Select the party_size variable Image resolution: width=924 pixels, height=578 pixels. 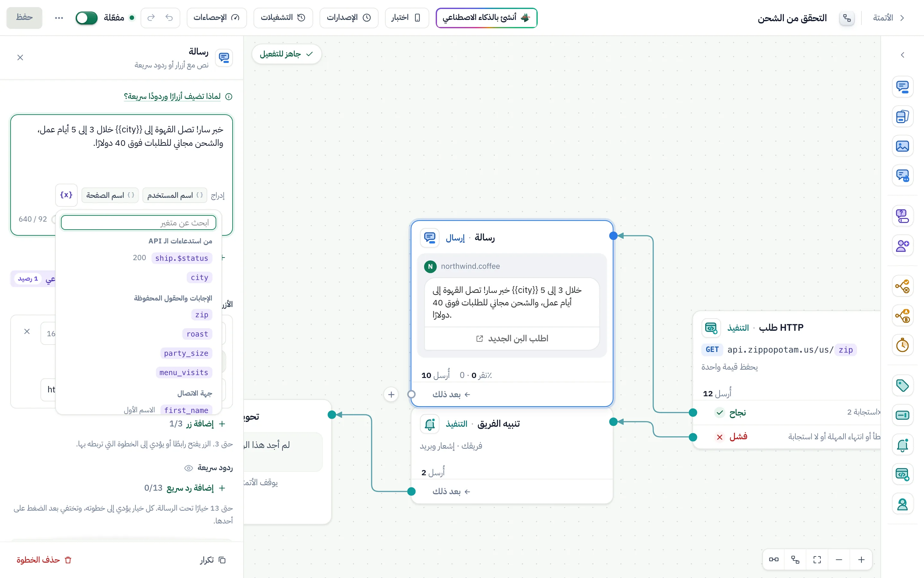[186, 353]
